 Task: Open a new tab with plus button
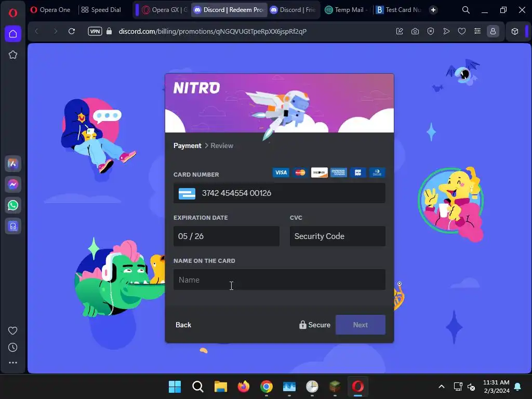point(433,10)
